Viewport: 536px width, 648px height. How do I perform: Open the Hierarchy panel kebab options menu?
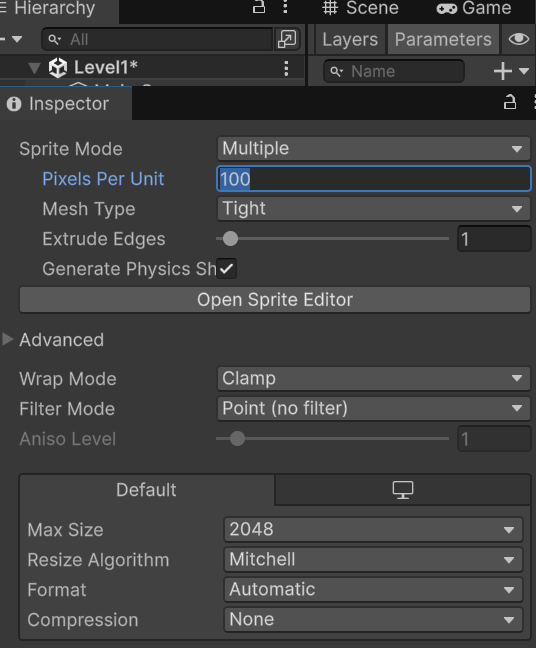285,7
